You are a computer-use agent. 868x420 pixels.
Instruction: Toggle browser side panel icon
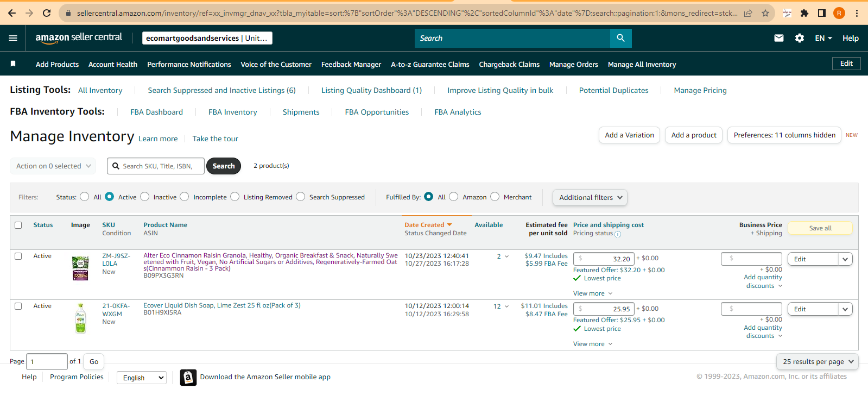tap(822, 13)
